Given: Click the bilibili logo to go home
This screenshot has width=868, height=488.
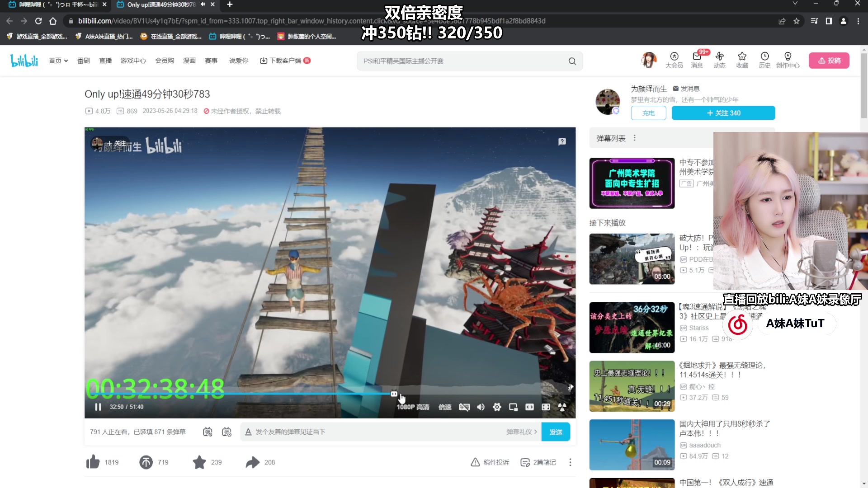Looking at the screenshot, I should pos(24,61).
